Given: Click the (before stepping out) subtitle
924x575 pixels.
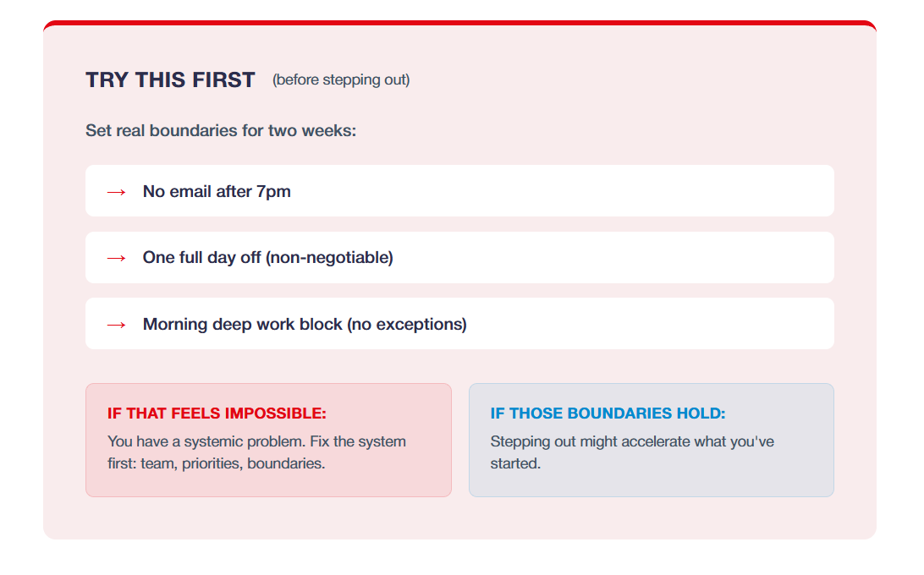Looking at the screenshot, I should click(341, 79).
